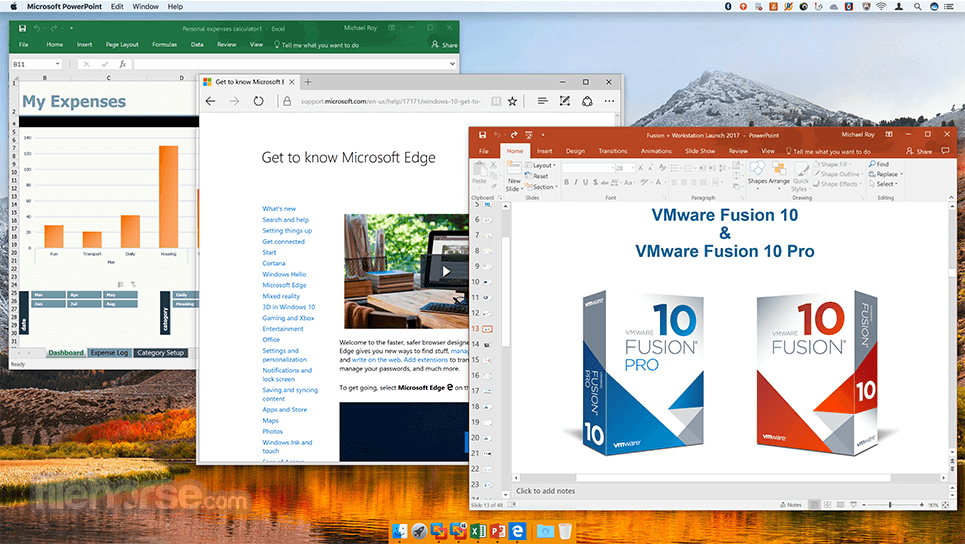Open the Excel Name Box dropdown

[x=57, y=64]
